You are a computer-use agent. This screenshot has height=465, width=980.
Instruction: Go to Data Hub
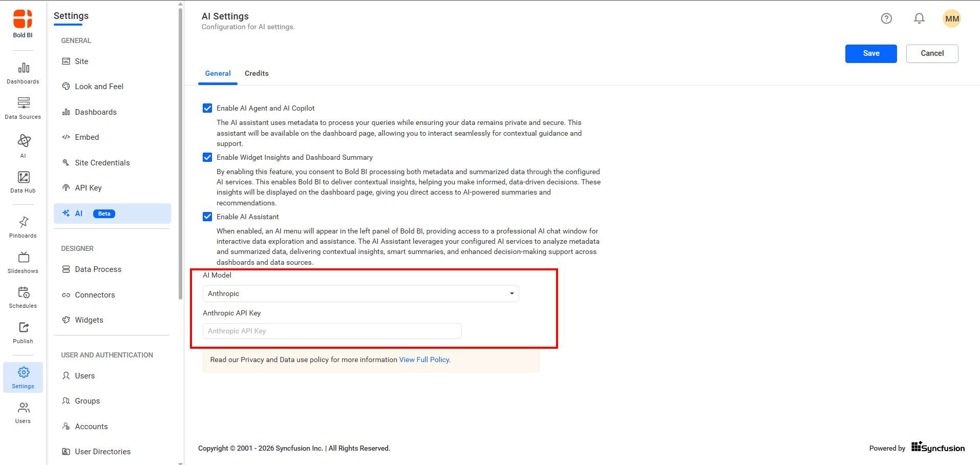(23, 182)
